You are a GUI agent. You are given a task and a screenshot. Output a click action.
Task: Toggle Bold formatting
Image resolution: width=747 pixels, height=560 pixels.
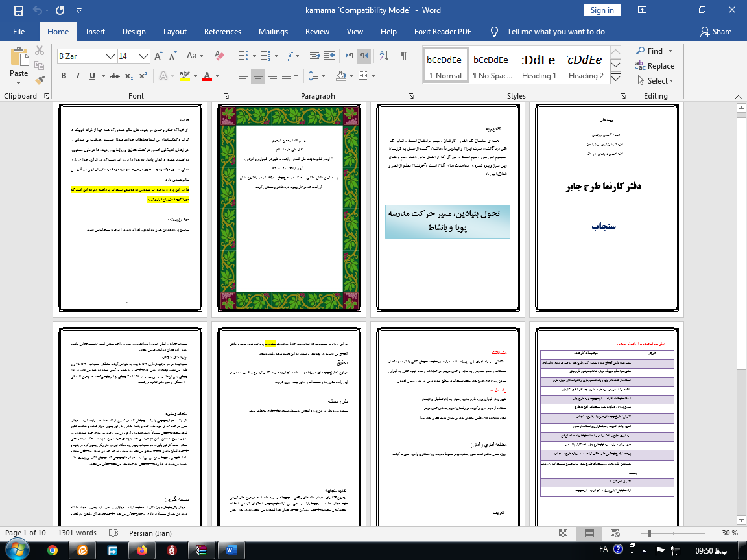click(64, 76)
